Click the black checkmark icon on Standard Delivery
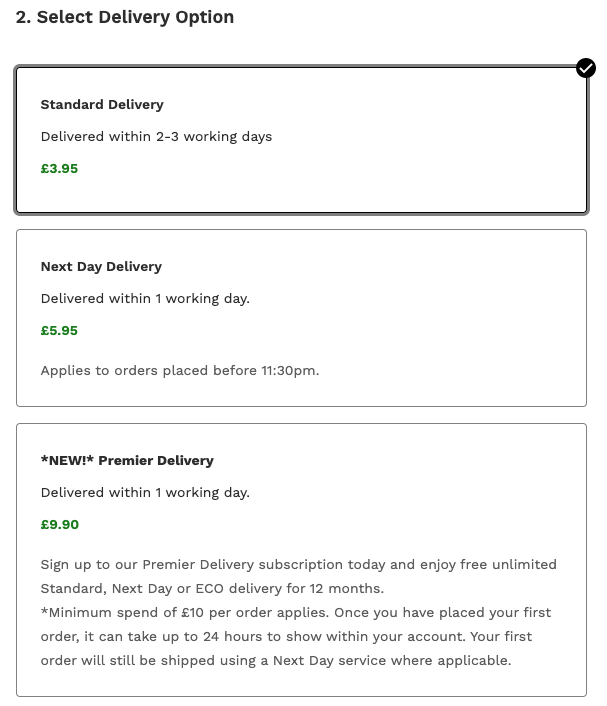 point(586,68)
